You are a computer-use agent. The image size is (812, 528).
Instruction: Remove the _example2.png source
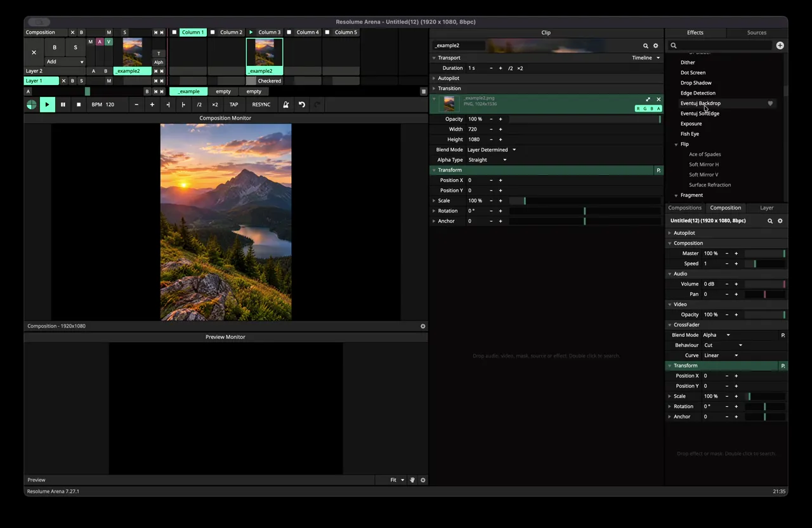[x=658, y=100]
